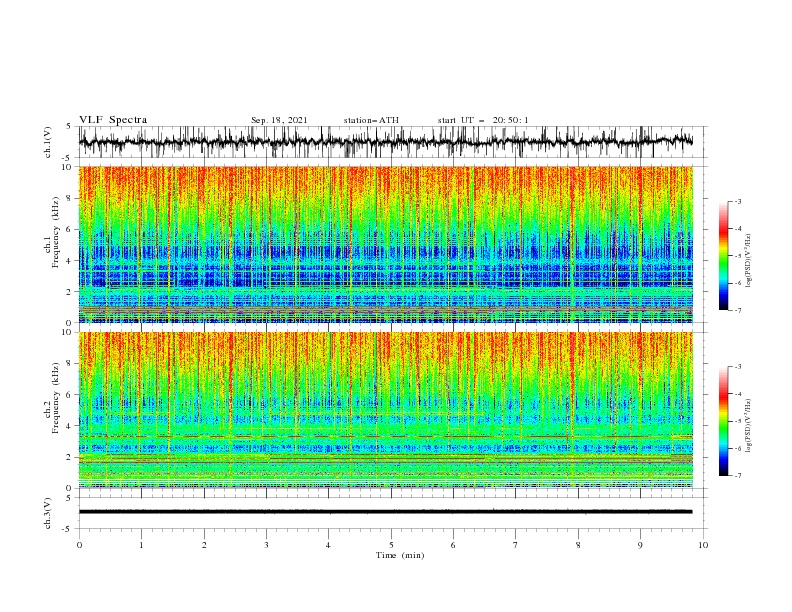Click the time axis tick label "3"

[266, 545]
